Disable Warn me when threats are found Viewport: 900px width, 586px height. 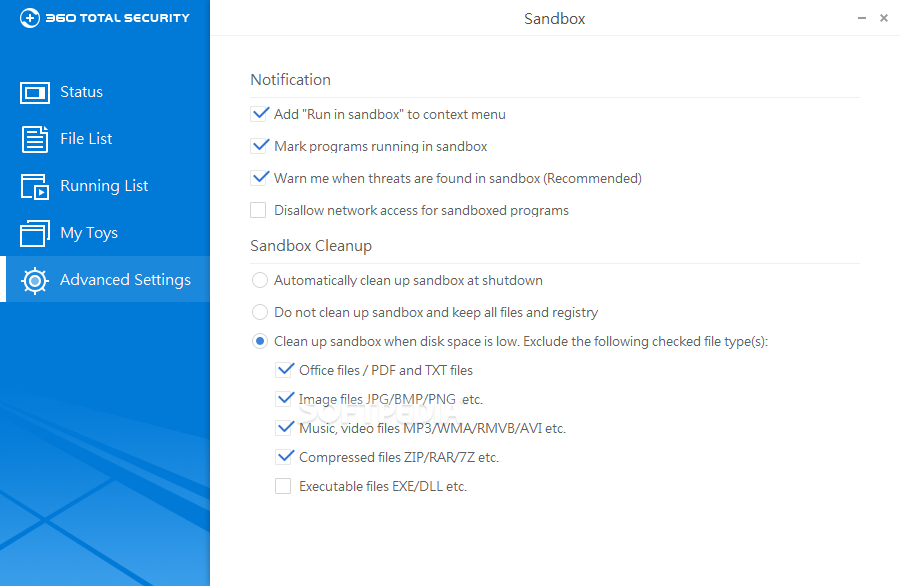point(259,178)
